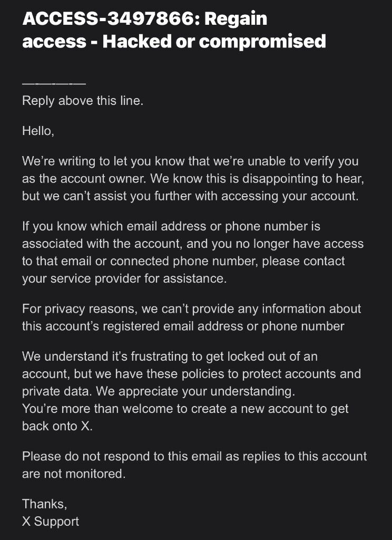Select the "Hacked or compromised" subject text
392x540 pixels.
pos(214,41)
